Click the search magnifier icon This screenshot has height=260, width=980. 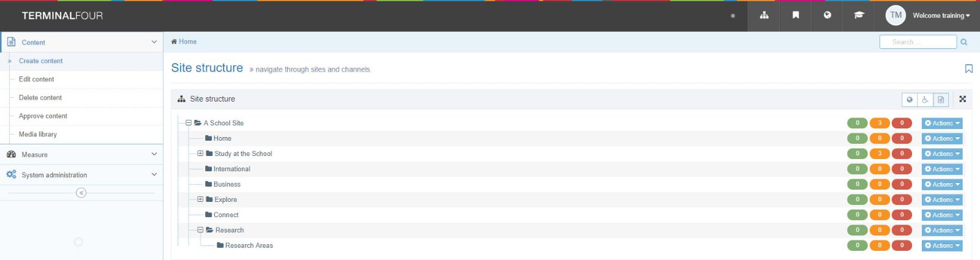tap(964, 42)
